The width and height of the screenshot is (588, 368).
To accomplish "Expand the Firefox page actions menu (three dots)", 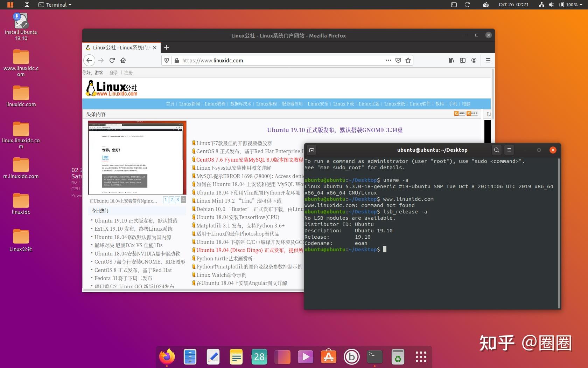I will click(388, 60).
